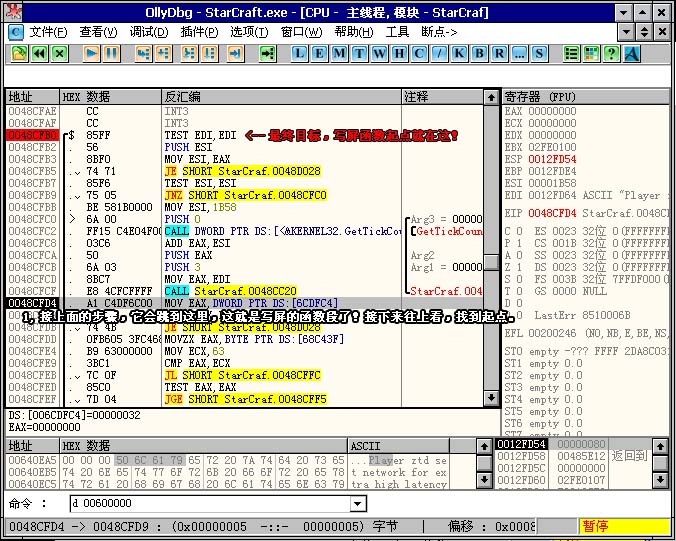Open the 文件(F) menu
The image size is (676, 541).
tap(48, 32)
